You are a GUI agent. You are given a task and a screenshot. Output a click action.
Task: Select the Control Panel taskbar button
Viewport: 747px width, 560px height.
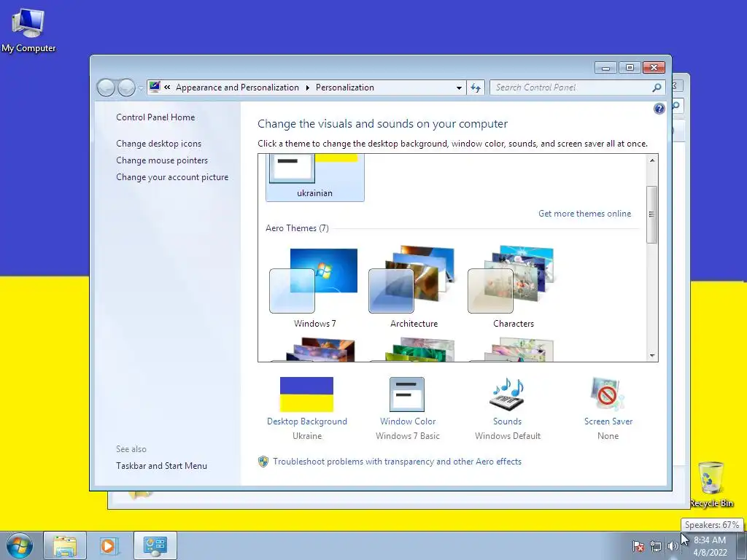click(155, 545)
